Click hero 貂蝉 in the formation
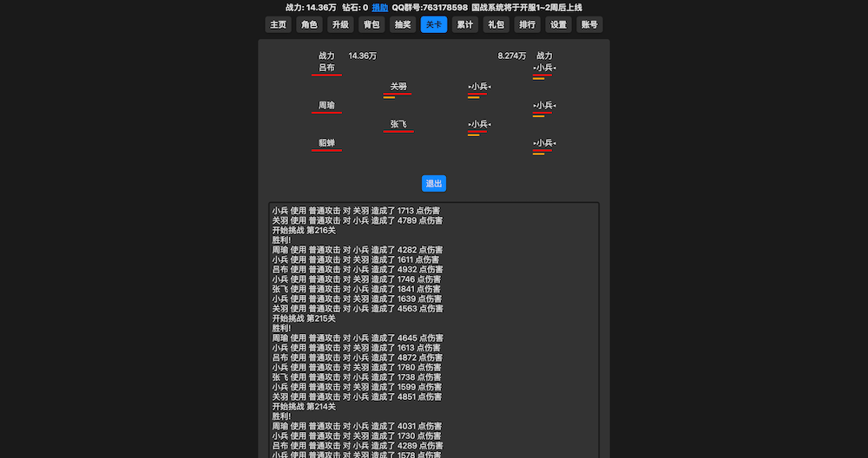This screenshot has height=458, width=868. click(326, 143)
